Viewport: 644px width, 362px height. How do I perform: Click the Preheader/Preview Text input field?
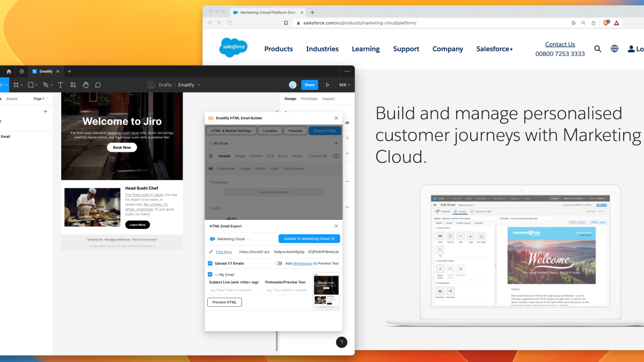pos(286,290)
